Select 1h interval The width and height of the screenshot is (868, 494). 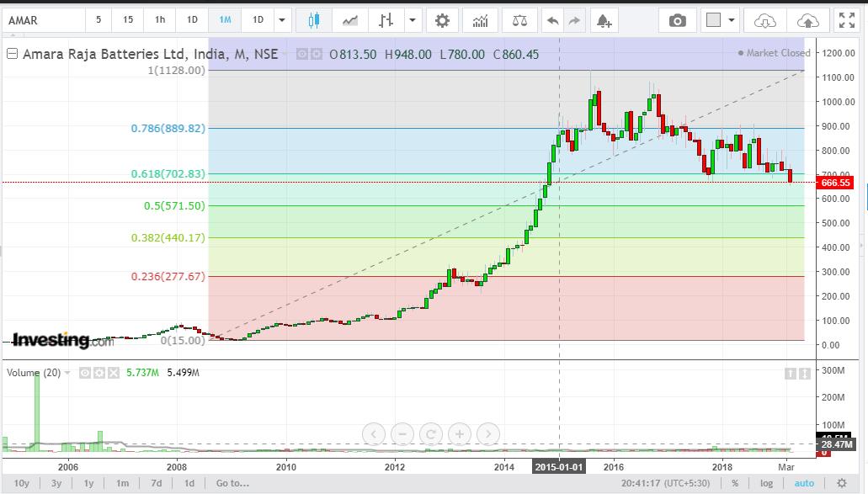(160, 20)
